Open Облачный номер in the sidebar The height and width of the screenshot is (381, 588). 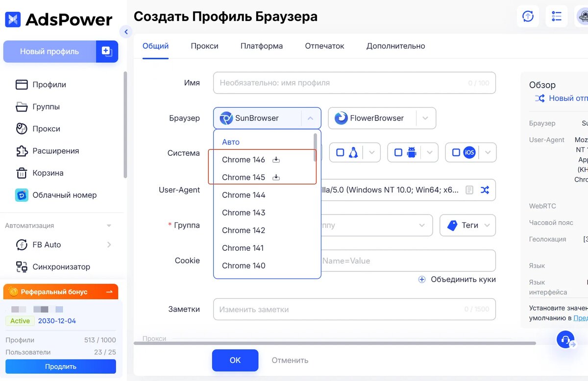pos(64,195)
